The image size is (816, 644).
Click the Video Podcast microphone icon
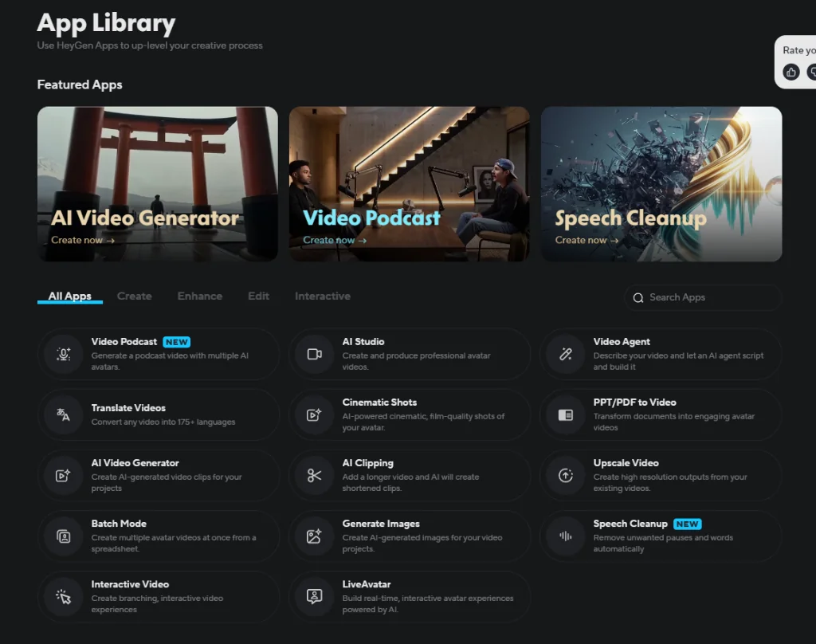coord(64,355)
